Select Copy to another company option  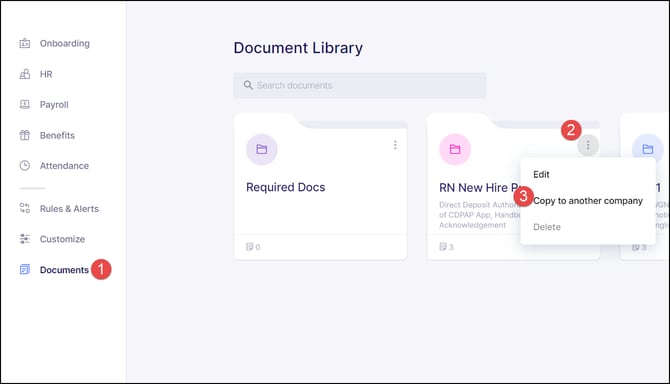click(x=588, y=201)
